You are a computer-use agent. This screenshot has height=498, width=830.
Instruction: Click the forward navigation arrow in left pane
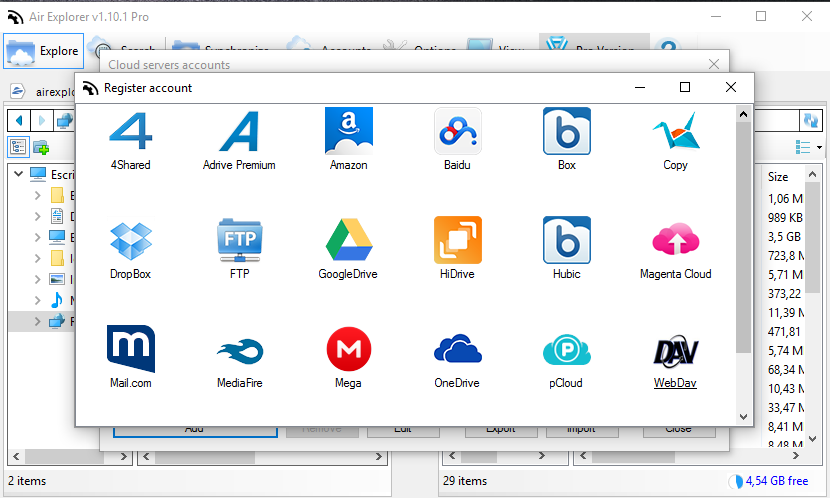[42, 121]
